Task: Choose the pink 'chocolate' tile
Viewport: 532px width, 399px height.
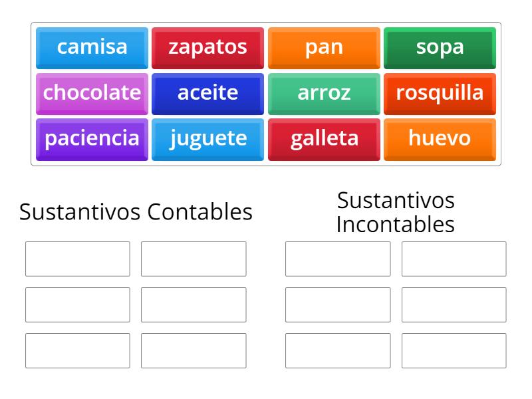Action: point(92,93)
